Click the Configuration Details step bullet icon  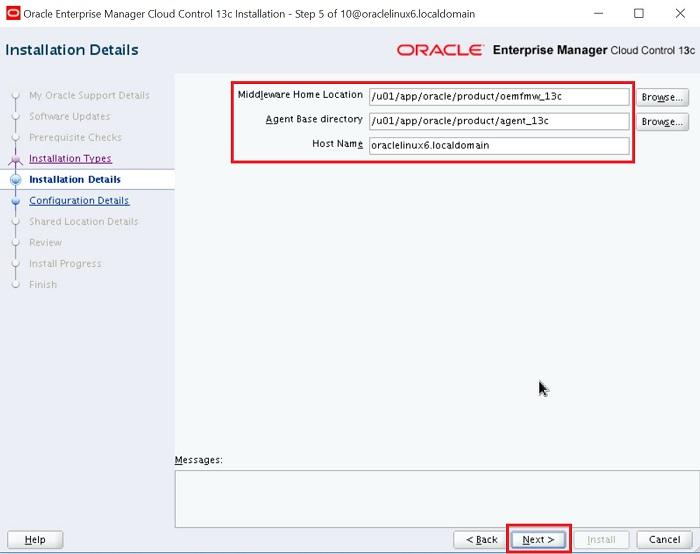(x=16, y=201)
